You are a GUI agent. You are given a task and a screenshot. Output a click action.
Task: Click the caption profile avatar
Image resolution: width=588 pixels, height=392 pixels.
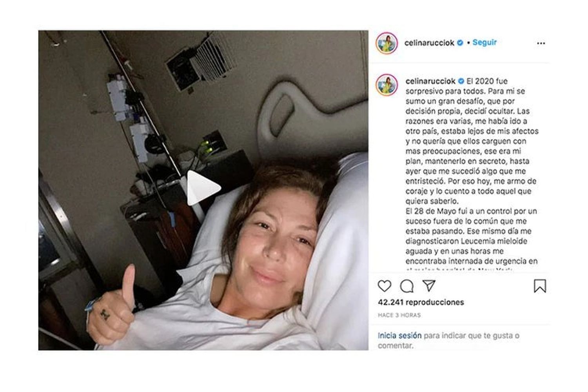tap(387, 85)
